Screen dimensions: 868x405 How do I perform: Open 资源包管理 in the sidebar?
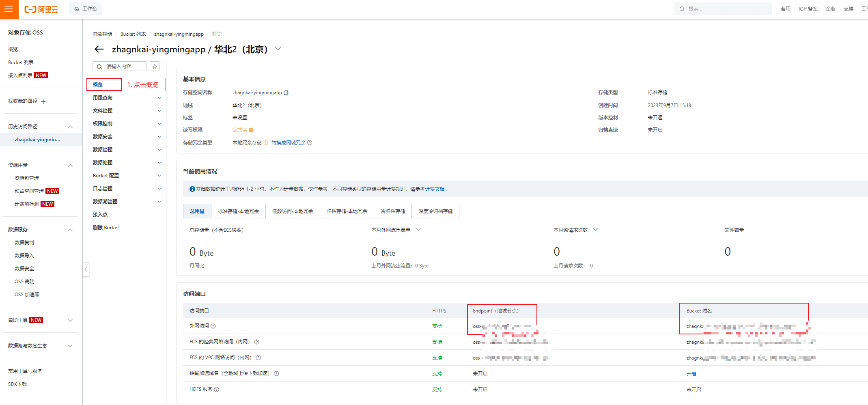pyautogui.click(x=27, y=178)
